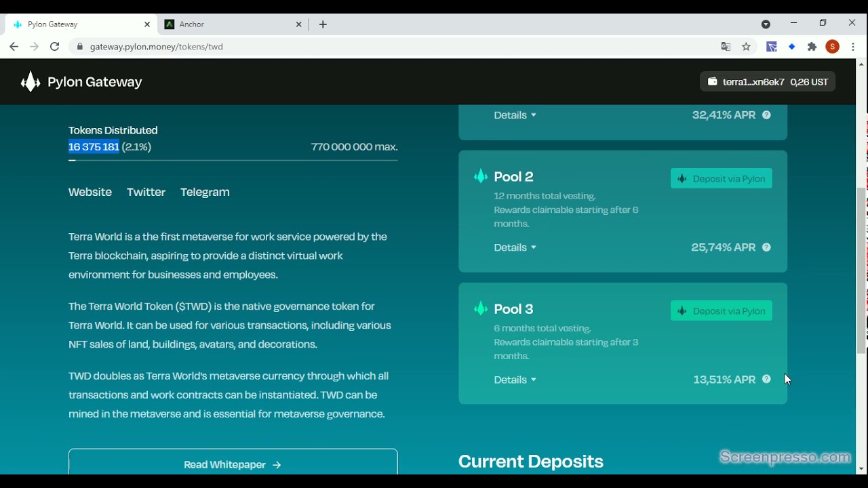Screen dimensions: 868x488
Task: Close the Pylon Gateway tab
Action: click(x=147, y=24)
